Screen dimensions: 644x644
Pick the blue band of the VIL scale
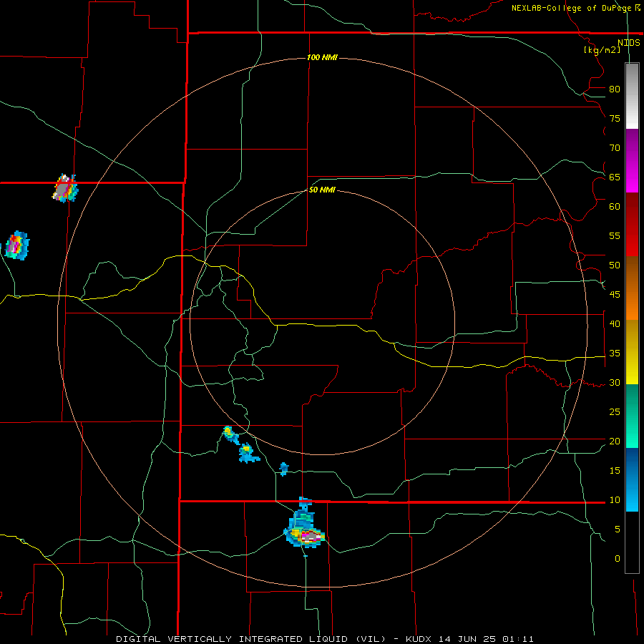632,479
